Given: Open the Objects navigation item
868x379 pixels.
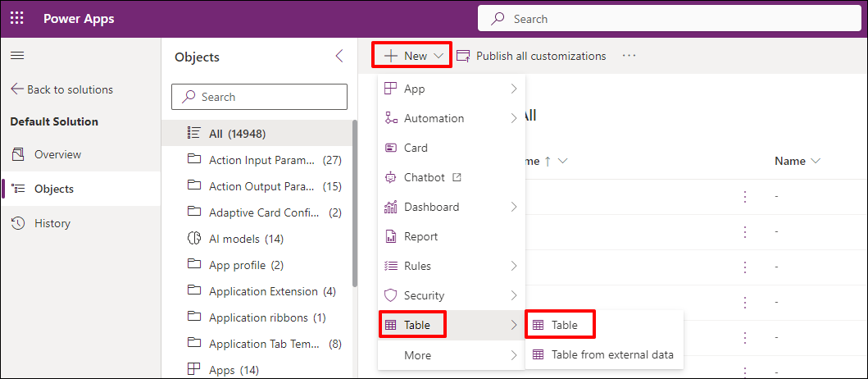Looking at the screenshot, I should pyautogui.click(x=81, y=189).
